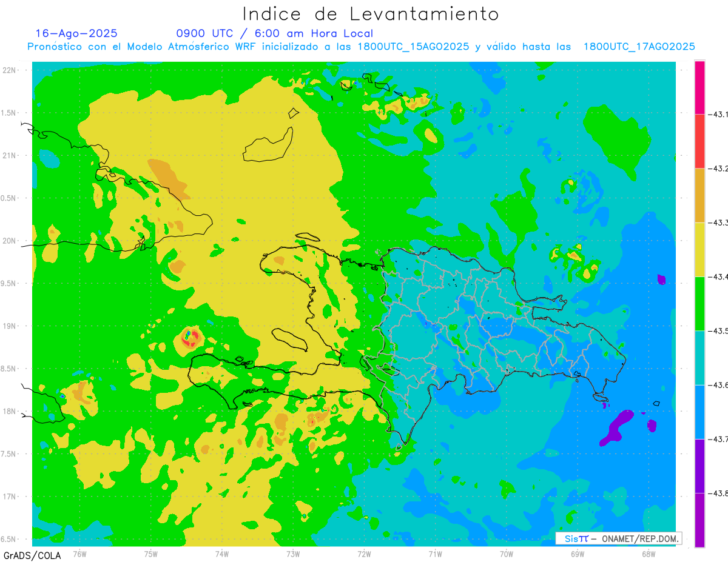Click the violet legend swatch above -43.8
Image resolution: width=728 pixels, height=562 pixels.
699,466
